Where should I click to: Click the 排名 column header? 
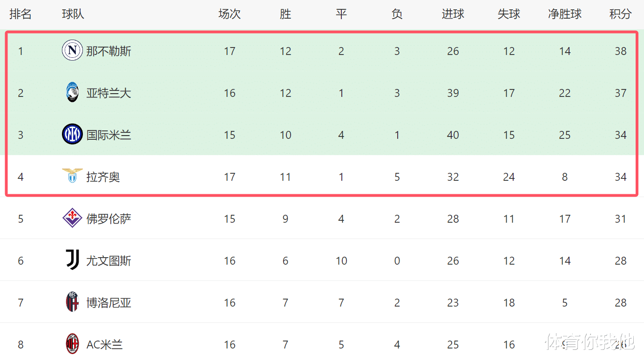pyautogui.click(x=20, y=14)
